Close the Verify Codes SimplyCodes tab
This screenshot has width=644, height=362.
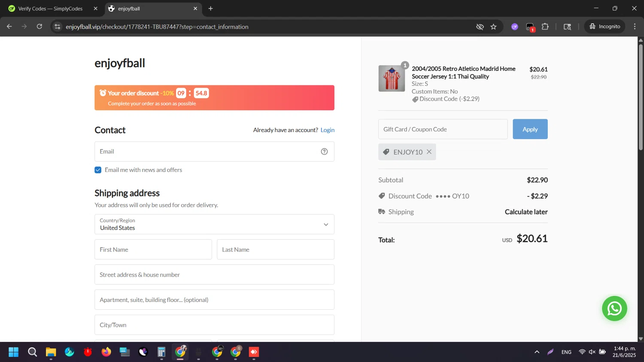(x=95, y=9)
